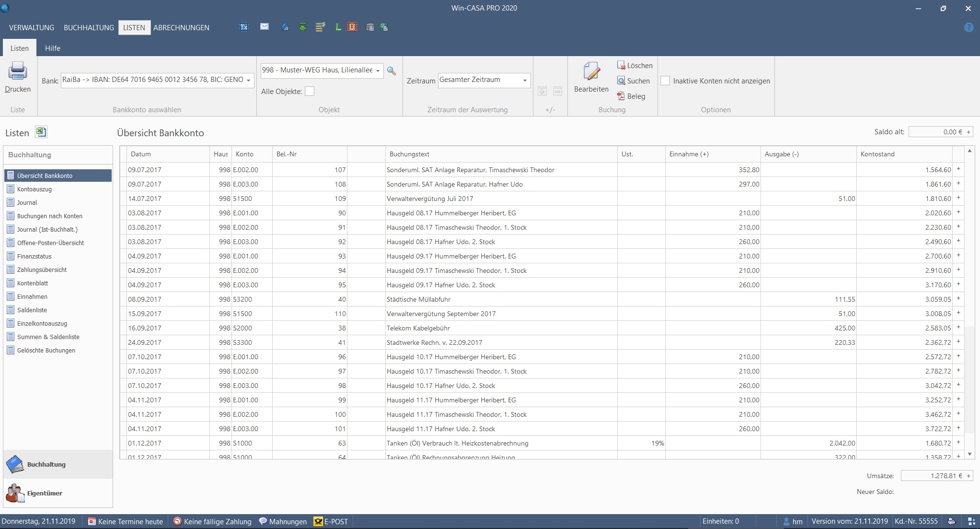Export list via Excel icon beside Listen
Screen dimensions: 980x529
(41, 132)
